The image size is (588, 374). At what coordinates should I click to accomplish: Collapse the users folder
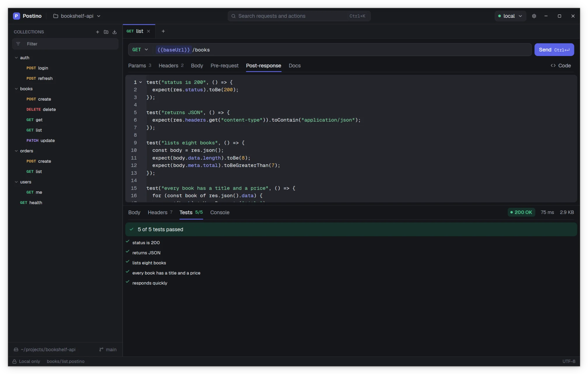16,182
